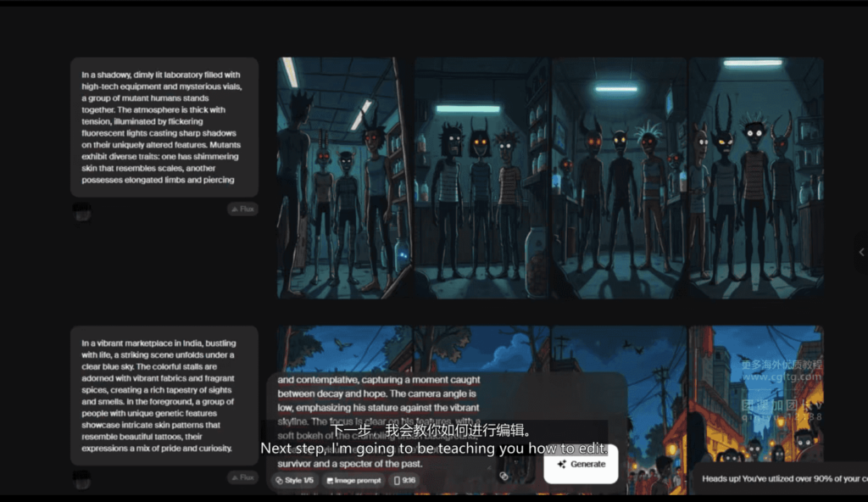Viewport: 868px width, 502px height.
Task: Open the user avatar under the laboratory prompt
Action: pyautogui.click(x=82, y=212)
